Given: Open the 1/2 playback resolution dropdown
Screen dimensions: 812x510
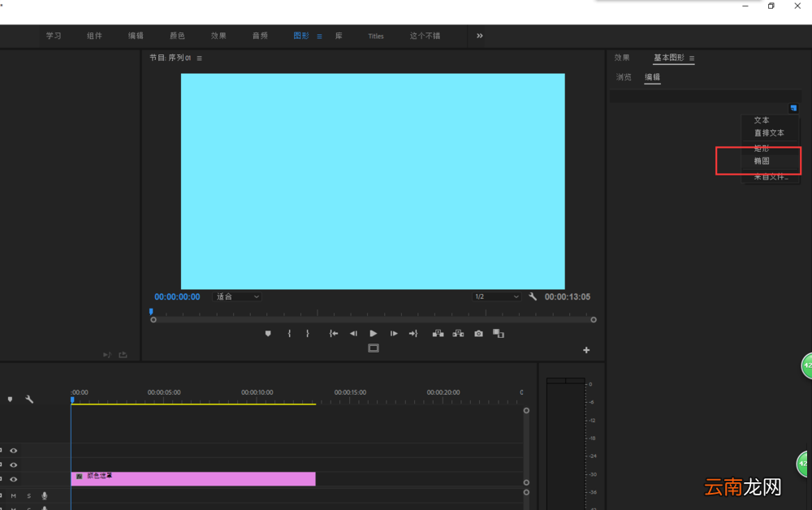Looking at the screenshot, I should click(496, 296).
